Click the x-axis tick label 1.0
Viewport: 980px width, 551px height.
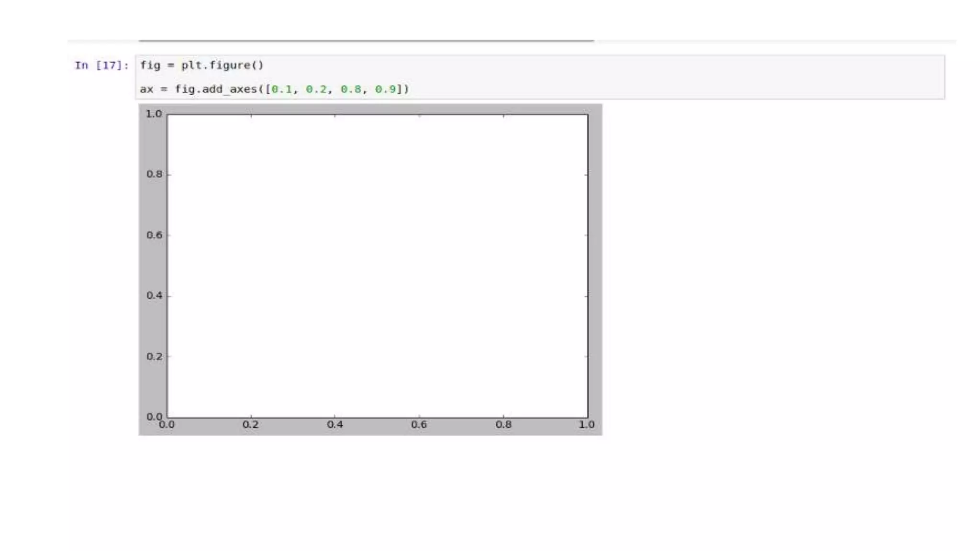[587, 425]
